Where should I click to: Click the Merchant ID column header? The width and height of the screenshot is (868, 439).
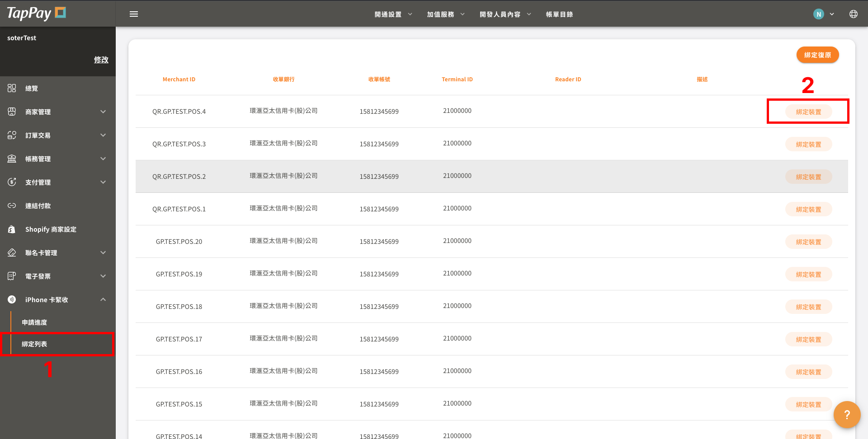(179, 79)
